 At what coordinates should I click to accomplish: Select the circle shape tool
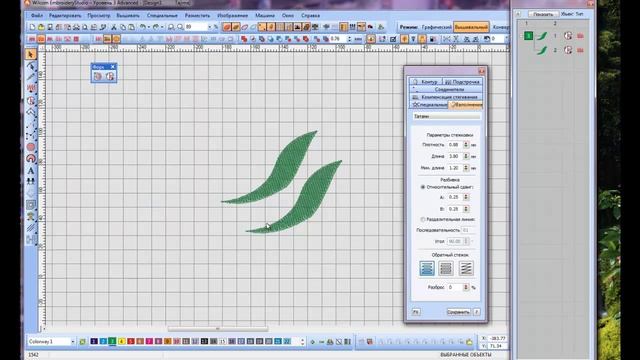(31, 147)
